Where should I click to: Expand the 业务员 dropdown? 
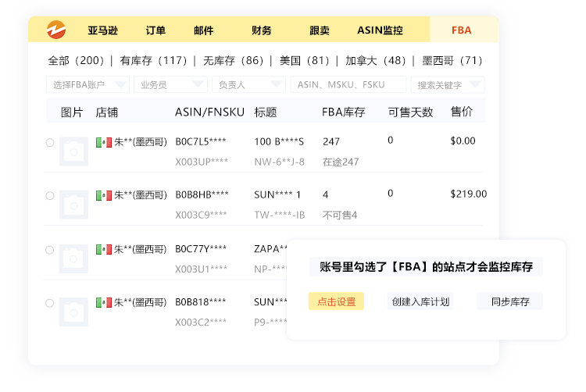tap(170, 85)
